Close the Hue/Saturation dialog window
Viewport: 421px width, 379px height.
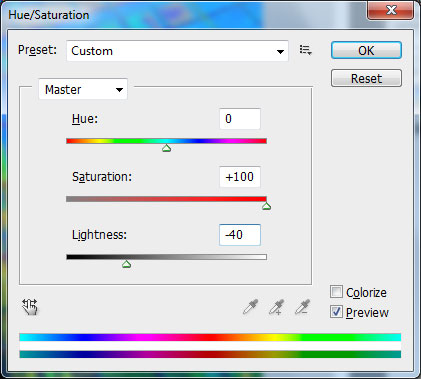pos(391,10)
